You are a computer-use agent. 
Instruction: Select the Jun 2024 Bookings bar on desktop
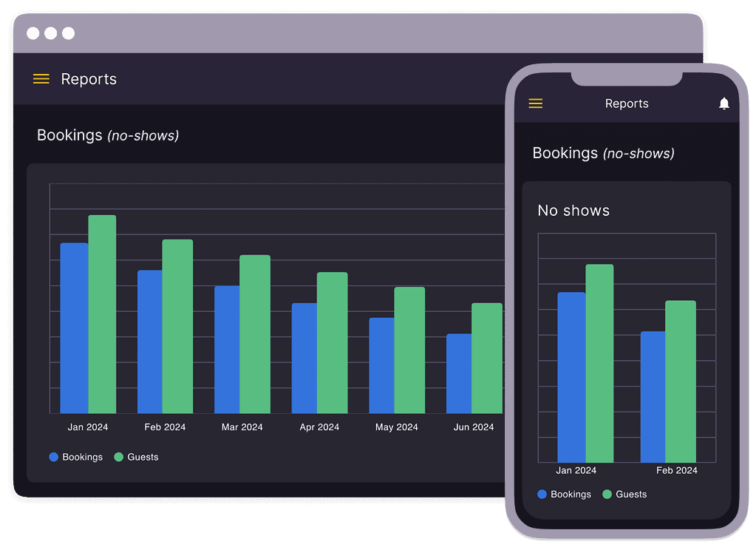coord(459,373)
